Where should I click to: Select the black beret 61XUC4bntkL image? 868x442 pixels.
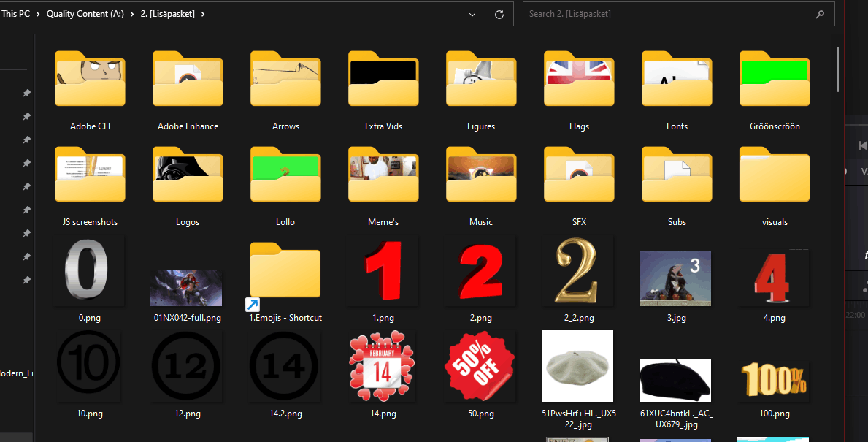point(675,380)
